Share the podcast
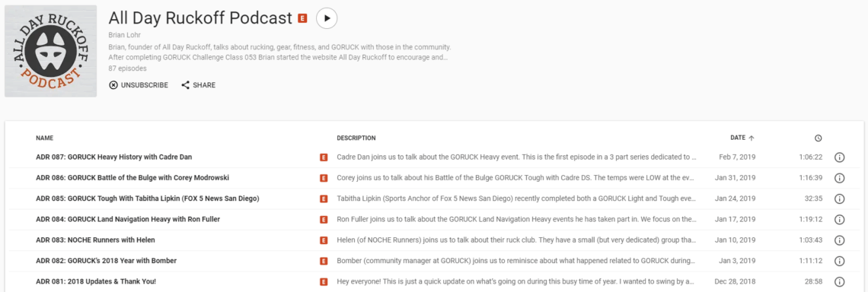The image size is (868, 292). [x=198, y=85]
